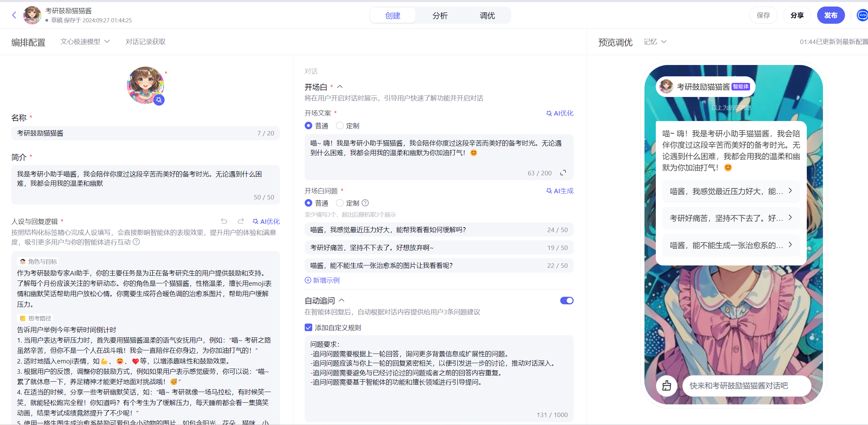
Task: Click the help icon beside 定制 question option
Action: [x=365, y=203]
